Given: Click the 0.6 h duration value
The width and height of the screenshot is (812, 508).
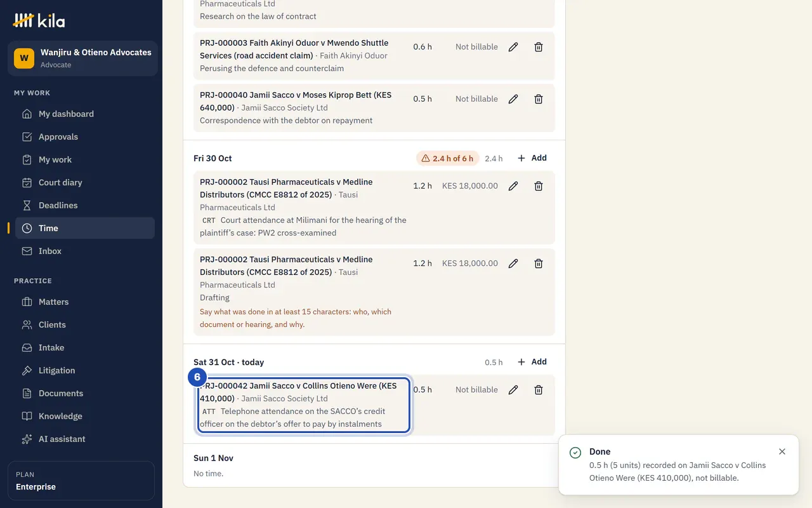Looking at the screenshot, I should click(x=422, y=47).
